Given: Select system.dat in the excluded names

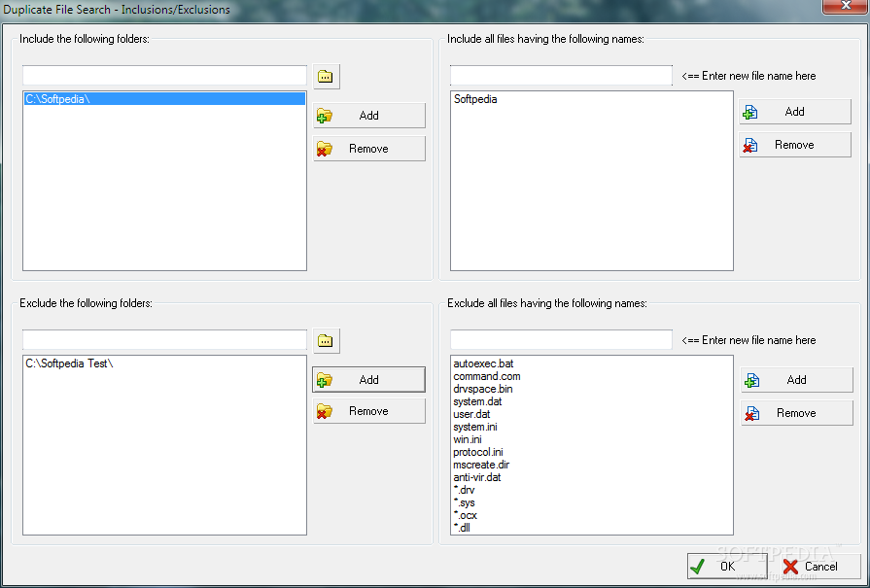Looking at the screenshot, I should click(591, 401).
